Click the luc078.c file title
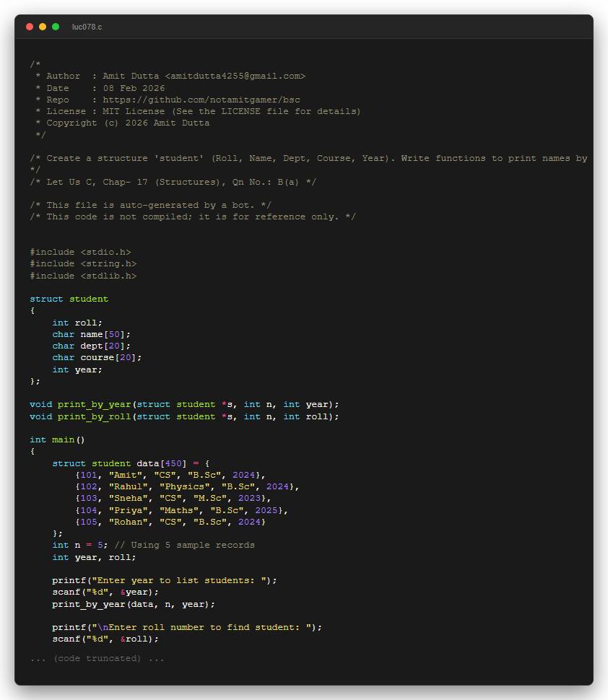 (x=87, y=27)
